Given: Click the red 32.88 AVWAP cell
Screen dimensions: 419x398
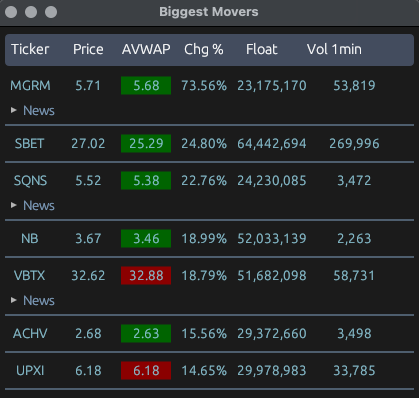Looking at the screenshot, I should (x=146, y=276).
